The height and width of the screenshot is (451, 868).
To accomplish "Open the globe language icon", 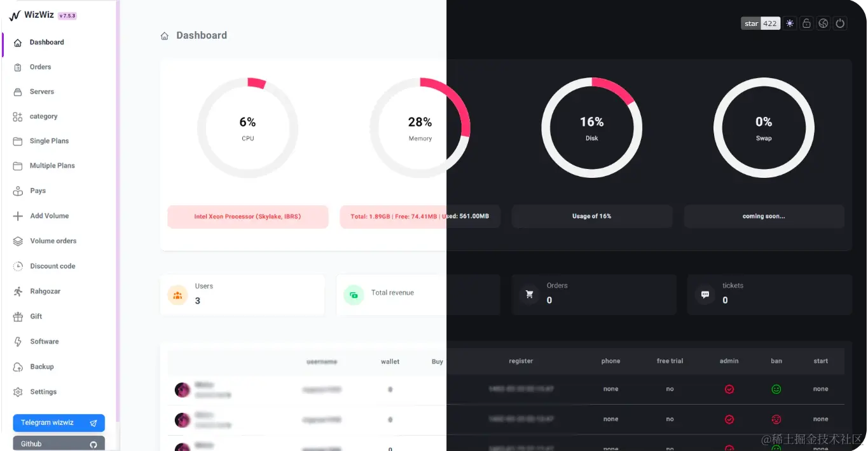I will pos(823,24).
